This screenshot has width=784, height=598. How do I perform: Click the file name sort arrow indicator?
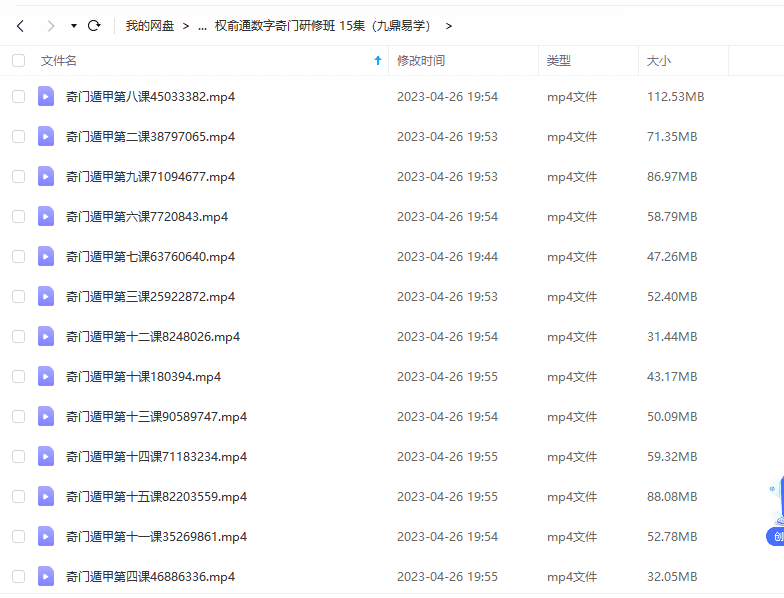click(x=377, y=61)
